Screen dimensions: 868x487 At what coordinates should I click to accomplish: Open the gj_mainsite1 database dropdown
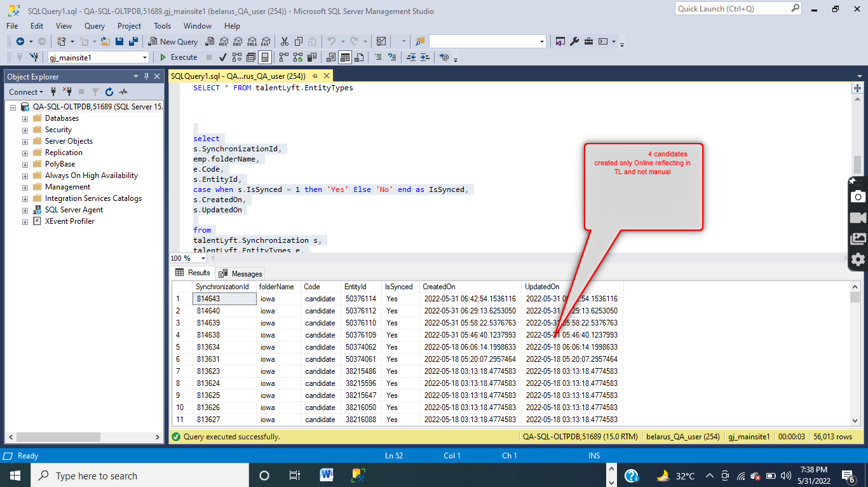coord(145,57)
